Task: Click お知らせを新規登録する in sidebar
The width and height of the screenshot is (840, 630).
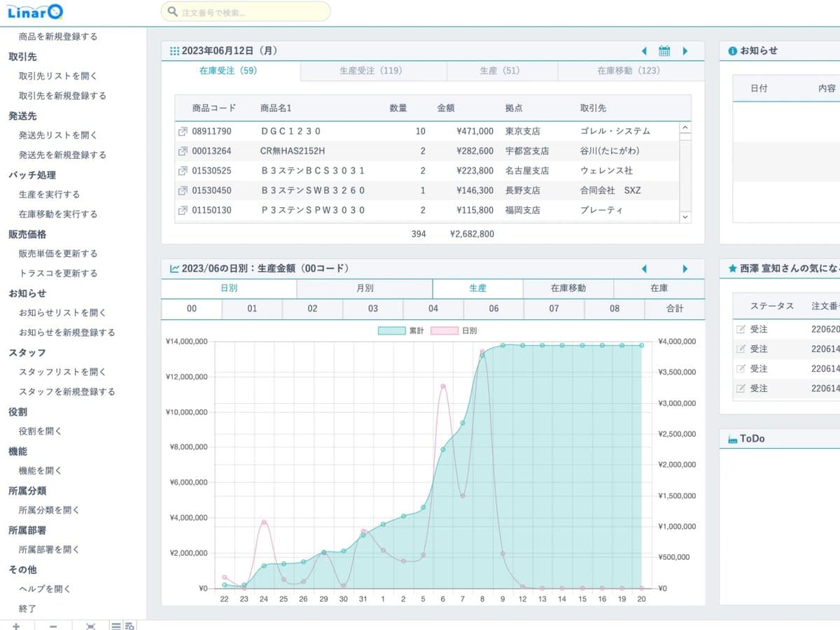Action: pos(66,332)
